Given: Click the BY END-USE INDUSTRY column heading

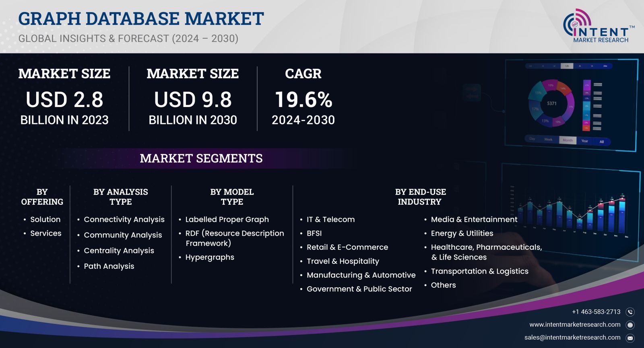Looking at the screenshot, I should click(420, 197).
